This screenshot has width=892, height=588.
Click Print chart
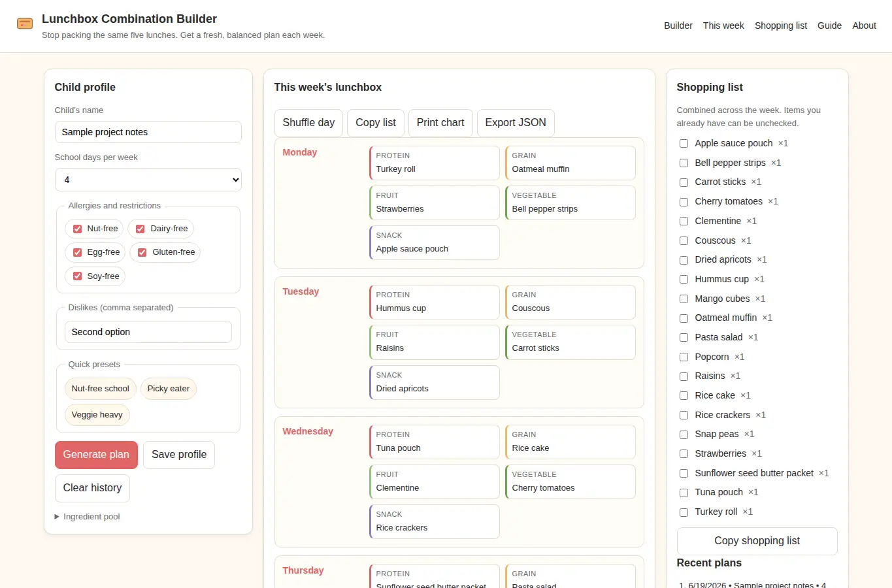440,123
